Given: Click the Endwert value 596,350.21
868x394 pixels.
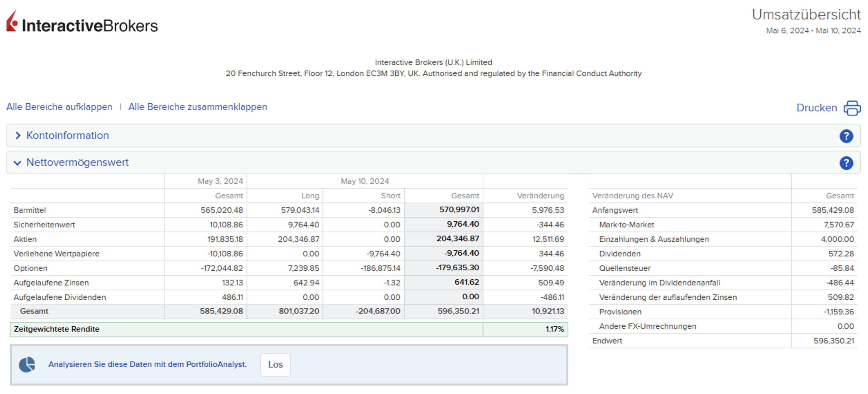Looking at the screenshot, I should pos(833,341).
